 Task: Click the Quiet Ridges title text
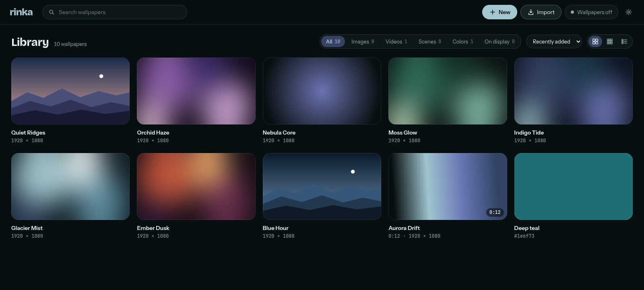(x=28, y=133)
